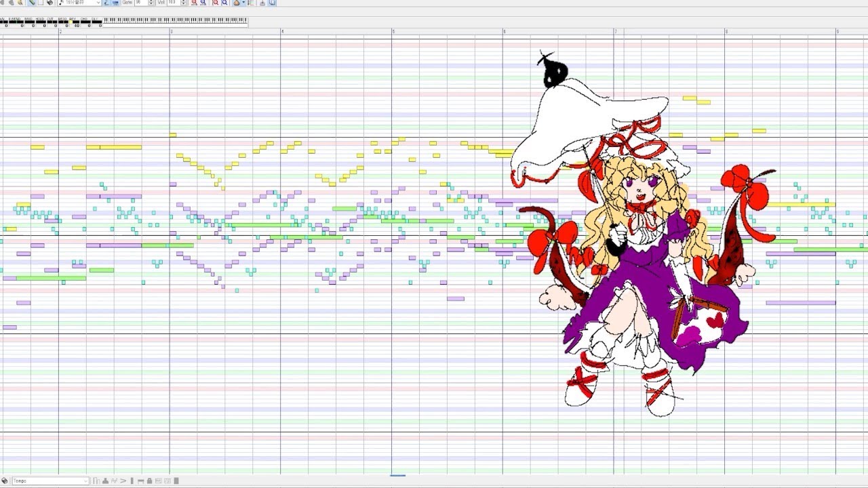The width and height of the screenshot is (868, 488).
Task: Click the blue horizontal scrollbar thumb
Action: point(398,475)
